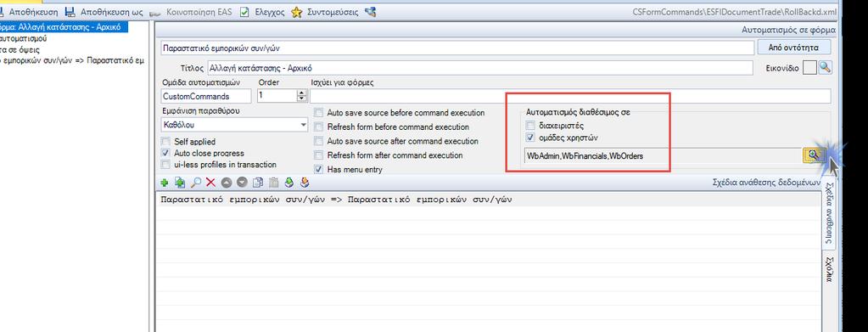Increase the Order value with up spinner
This screenshot has width=868, height=332.
(x=302, y=93)
